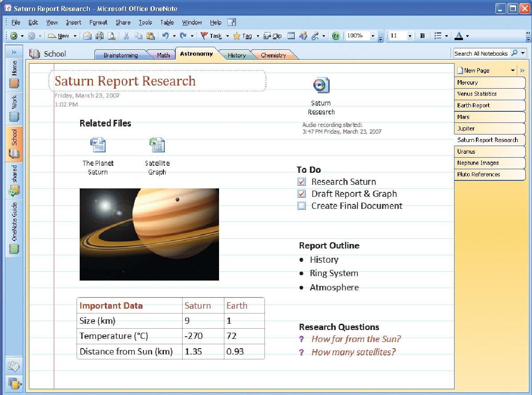Viewport: 532px width, 395px height.
Task: Toggle bulleted list button
Action: click(438, 36)
